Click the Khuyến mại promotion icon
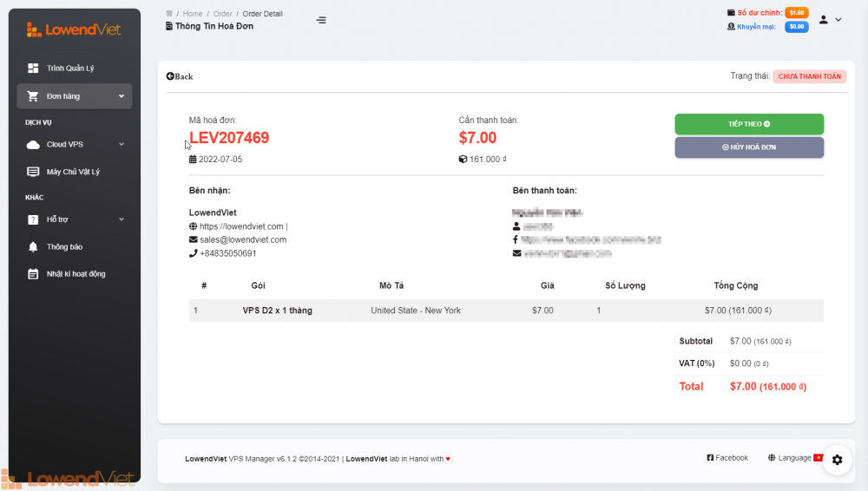The height and width of the screenshot is (491, 868). (731, 27)
